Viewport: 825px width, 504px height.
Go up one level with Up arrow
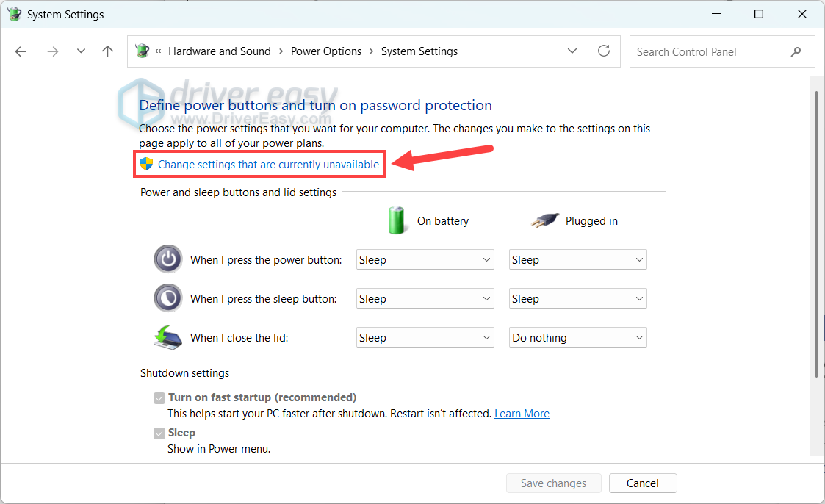point(107,51)
